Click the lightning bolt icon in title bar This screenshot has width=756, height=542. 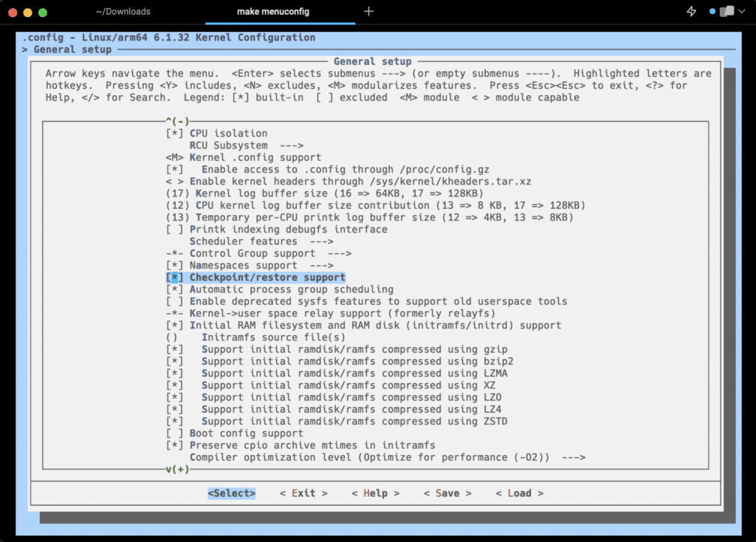click(691, 12)
